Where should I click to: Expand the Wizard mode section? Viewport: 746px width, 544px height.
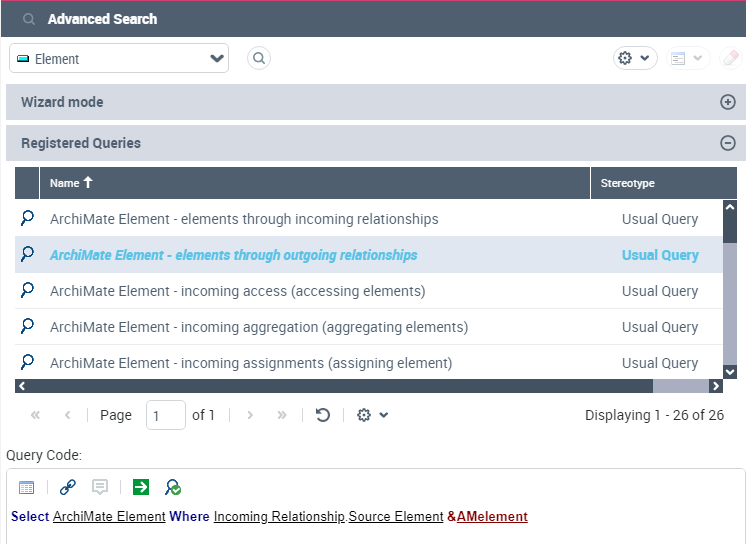pyautogui.click(x=728, y=102)
